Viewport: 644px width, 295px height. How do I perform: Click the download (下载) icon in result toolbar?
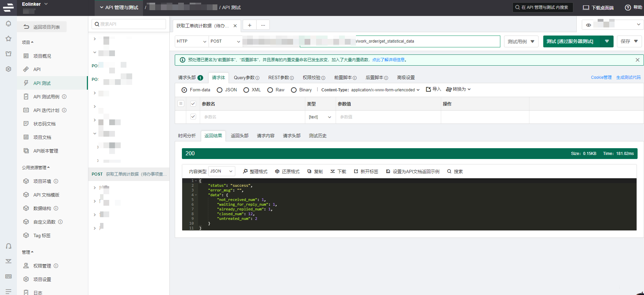coord(333,172)
